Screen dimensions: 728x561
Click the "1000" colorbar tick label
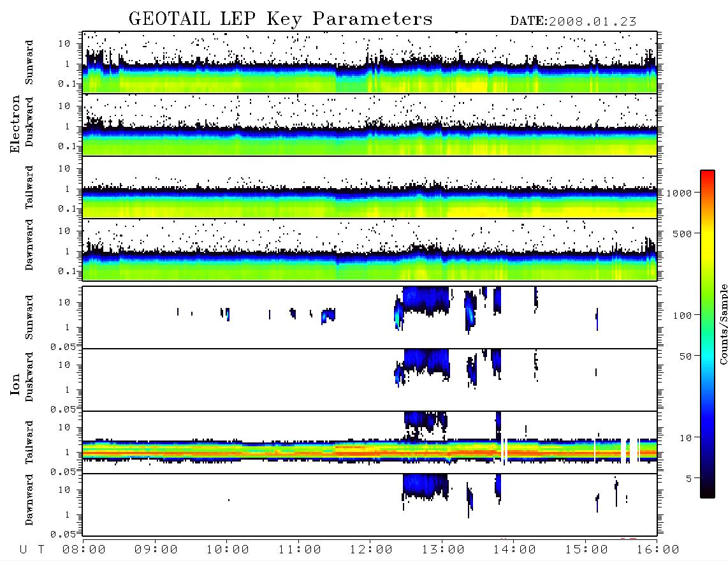pos(680,193)
